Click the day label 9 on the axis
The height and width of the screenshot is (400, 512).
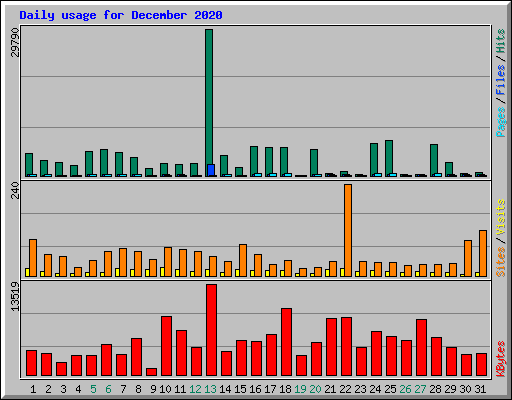(153, 389)
